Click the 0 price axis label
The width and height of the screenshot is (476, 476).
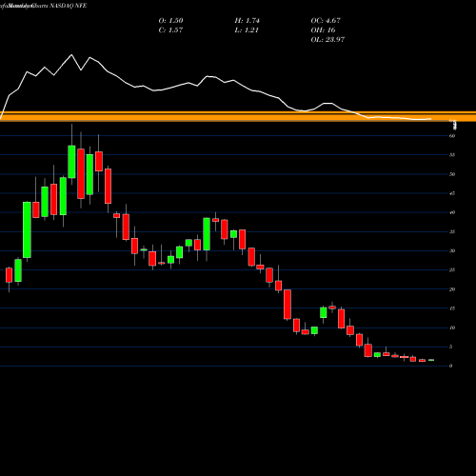(451, 366)
